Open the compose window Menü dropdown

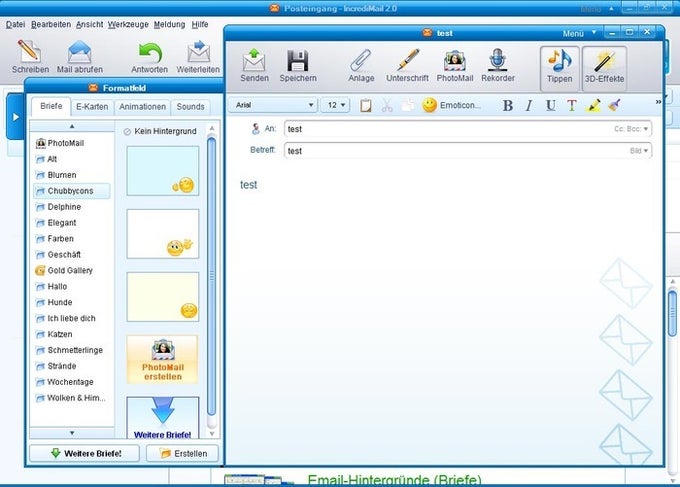coord(579,33)
